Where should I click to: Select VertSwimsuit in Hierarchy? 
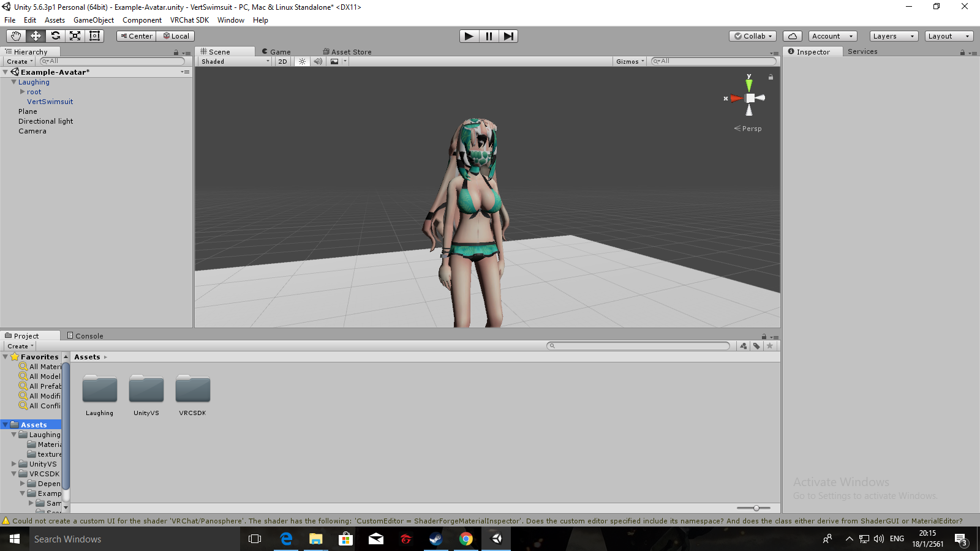click(x=50, y=102)
